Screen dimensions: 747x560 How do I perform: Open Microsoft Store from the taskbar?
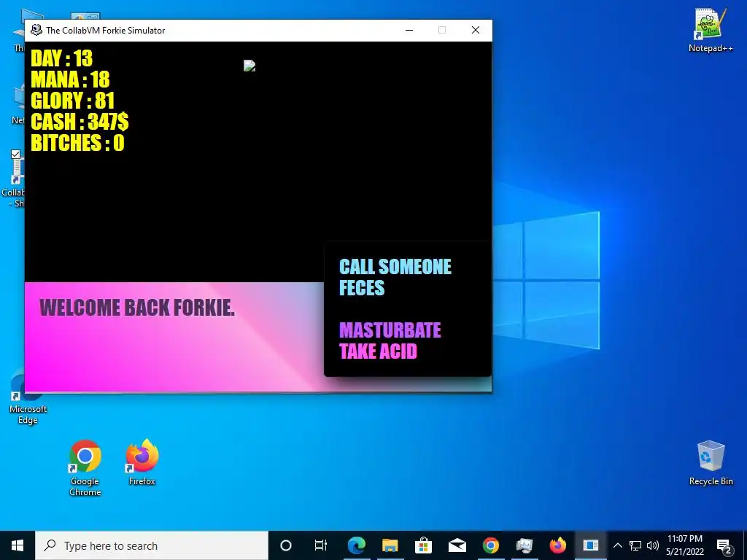(x=423, y=545)
